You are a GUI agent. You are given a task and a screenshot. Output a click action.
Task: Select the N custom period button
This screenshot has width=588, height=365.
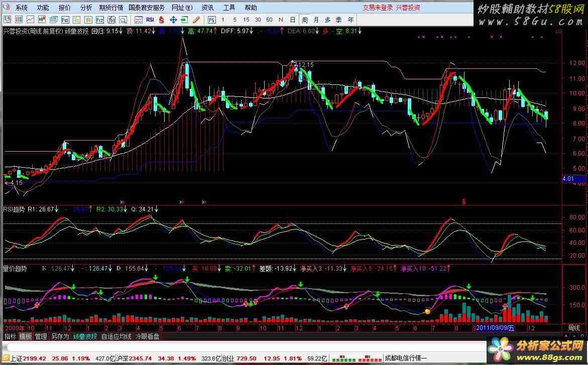(281, 20)
